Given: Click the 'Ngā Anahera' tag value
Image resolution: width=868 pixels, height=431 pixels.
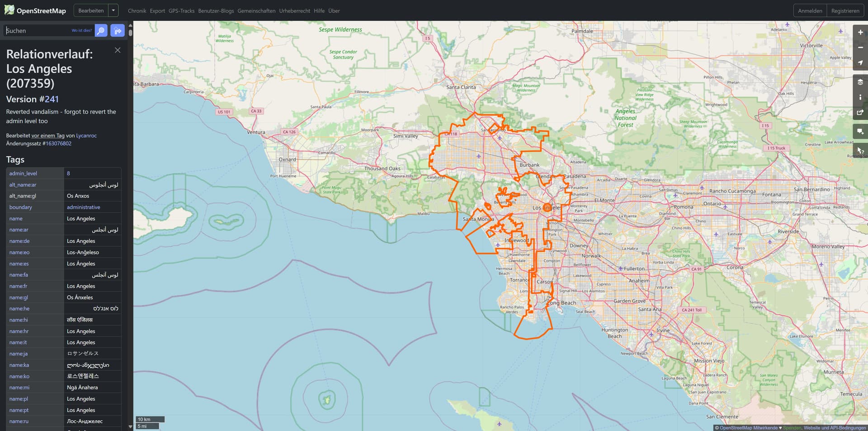Looking at the screenshot, I should (x=82, y=388).
